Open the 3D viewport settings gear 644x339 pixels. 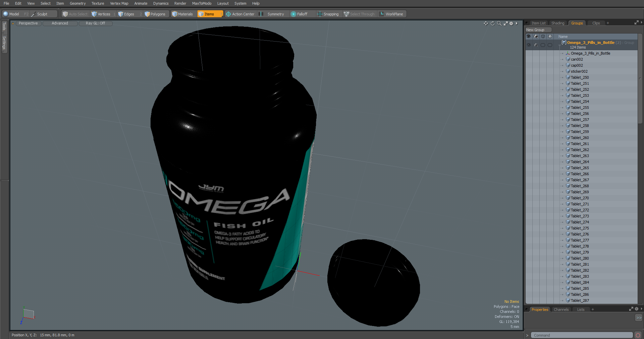[511, 23]
